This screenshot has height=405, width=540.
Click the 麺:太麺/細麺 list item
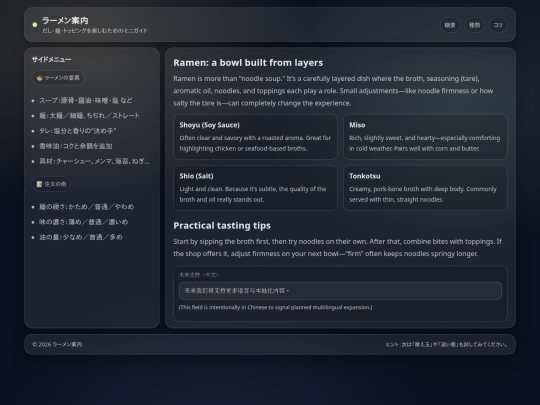point(90,116)
